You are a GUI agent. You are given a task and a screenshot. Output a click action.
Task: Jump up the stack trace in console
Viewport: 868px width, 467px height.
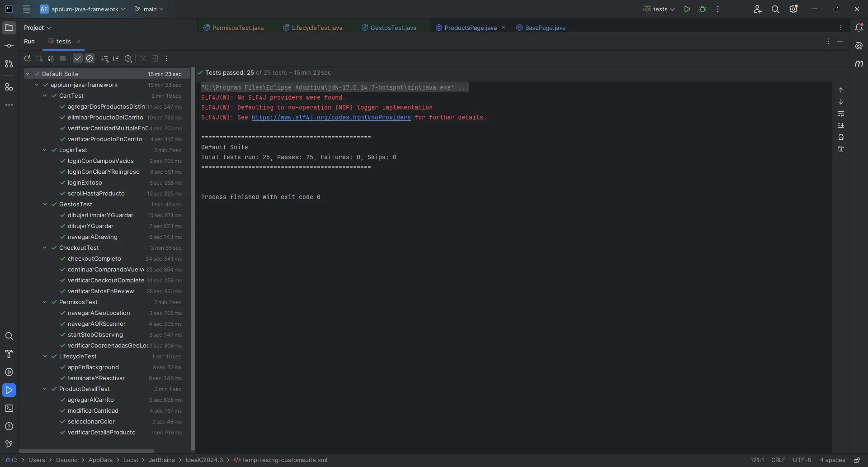(x=841, y=90)
